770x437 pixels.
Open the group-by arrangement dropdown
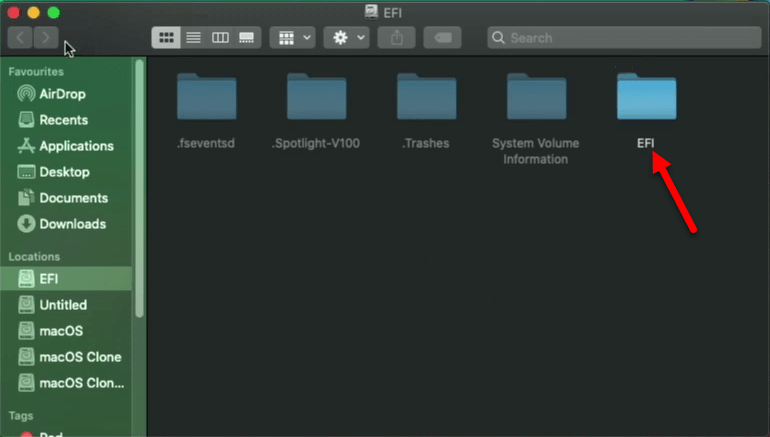pyautogui.click(x=293, y=38)
